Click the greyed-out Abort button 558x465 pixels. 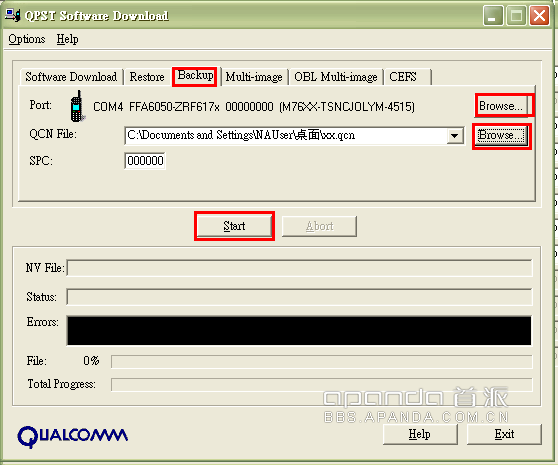click(x=320, y=226)
